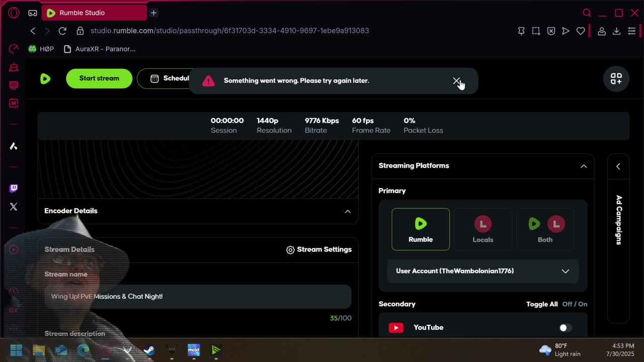Click the padlock site info icon
This screenshot has height=362, width=644.
(x=80, y=31)
